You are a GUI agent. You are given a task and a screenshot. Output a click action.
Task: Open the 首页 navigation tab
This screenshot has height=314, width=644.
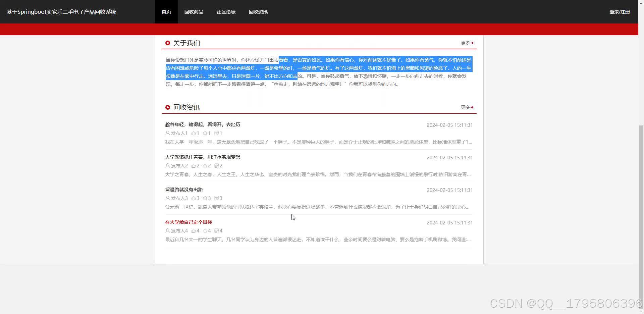166,12
